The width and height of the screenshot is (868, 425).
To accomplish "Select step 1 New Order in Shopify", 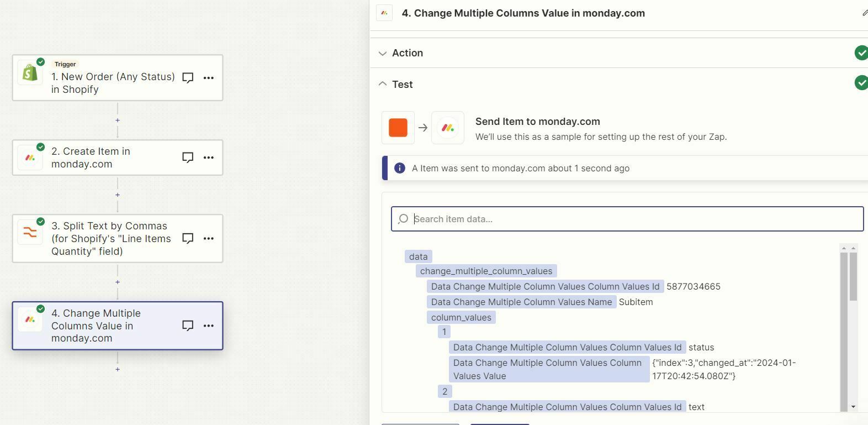I will click(118, 78).
